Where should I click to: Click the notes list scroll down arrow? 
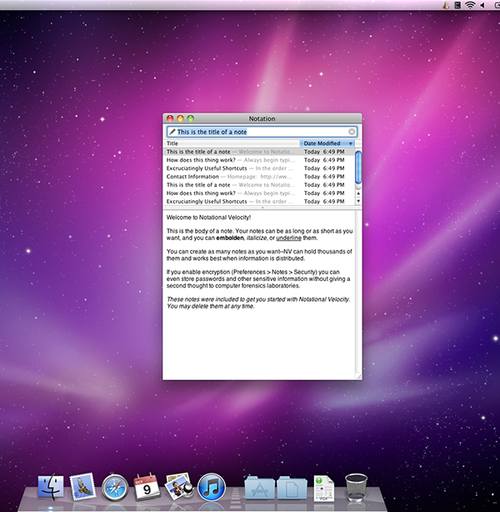tap(358, 201)
